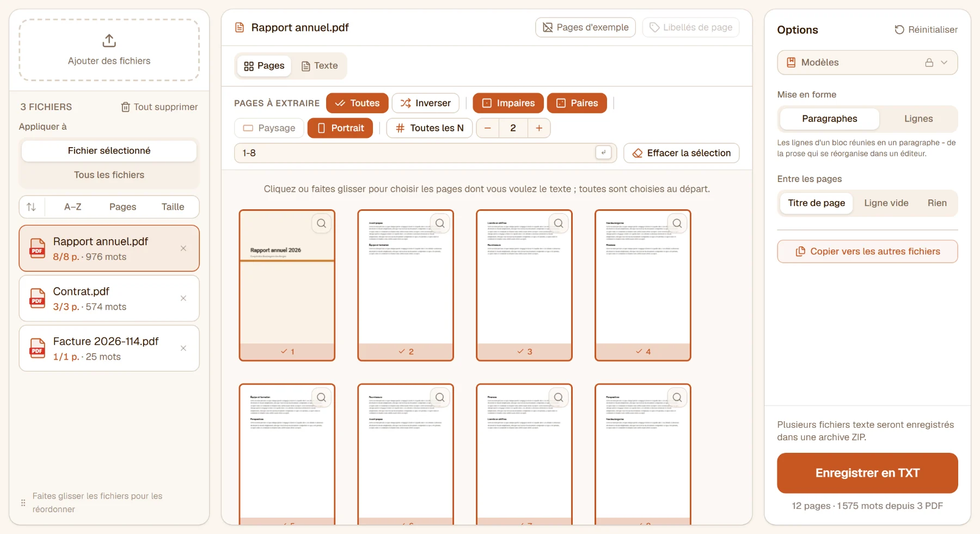Invert page selection with Inverser
The height and width of the screenshot is (534, 980).
425,103
